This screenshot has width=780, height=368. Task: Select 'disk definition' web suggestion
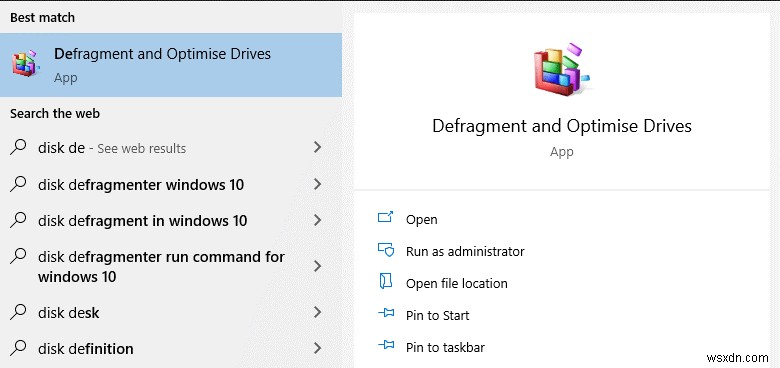[171, 348]
